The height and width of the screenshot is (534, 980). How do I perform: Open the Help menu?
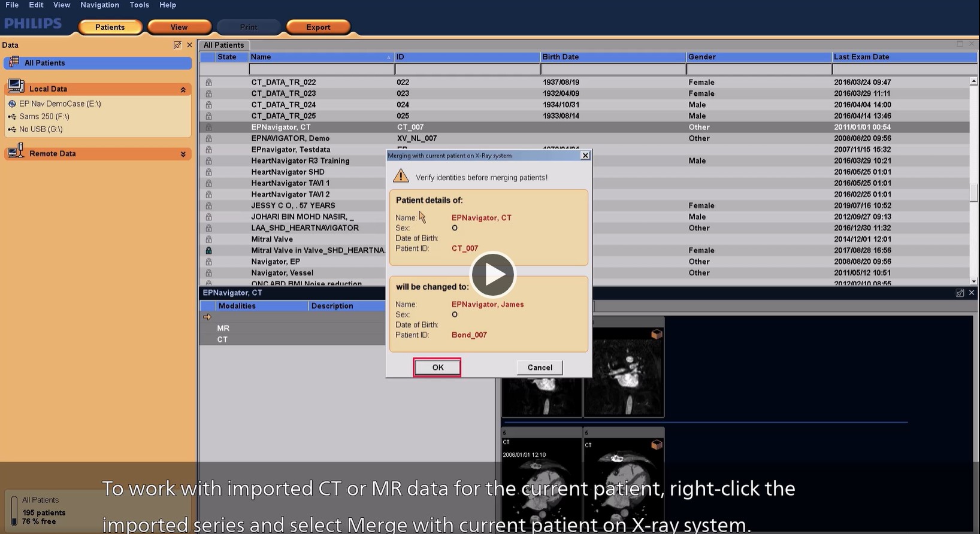[168, 5]
